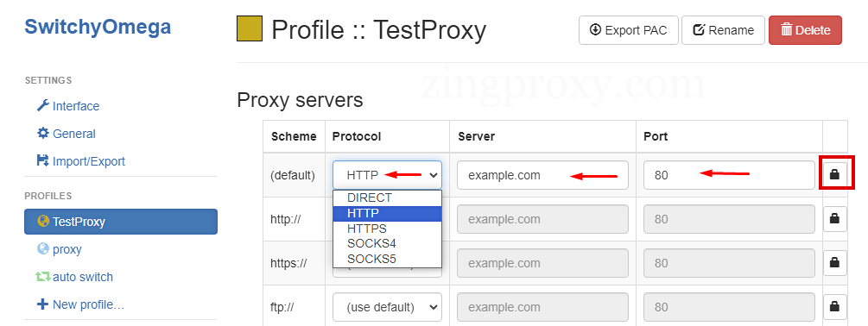The height and width of the screenshot is (326, 868).
Task: Click the Profile :: TestProxy heading
Action: point(378,30)
